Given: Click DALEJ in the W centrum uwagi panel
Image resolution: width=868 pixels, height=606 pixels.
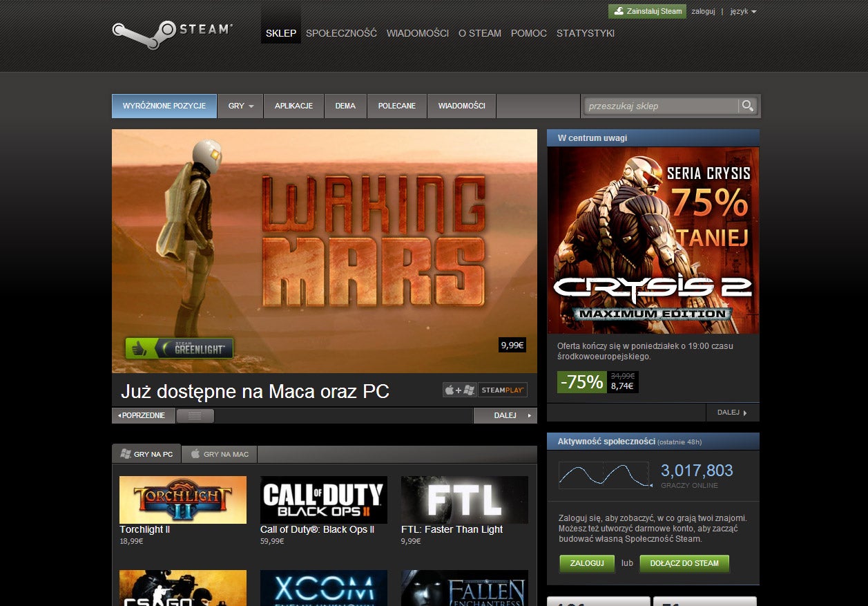Looking at the screenshot, I should coord(733,413).
